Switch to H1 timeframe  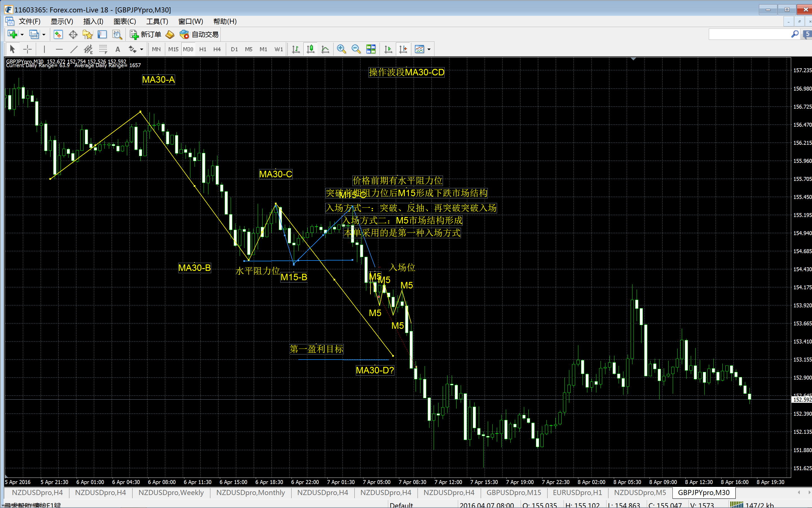tap(203, 49)
